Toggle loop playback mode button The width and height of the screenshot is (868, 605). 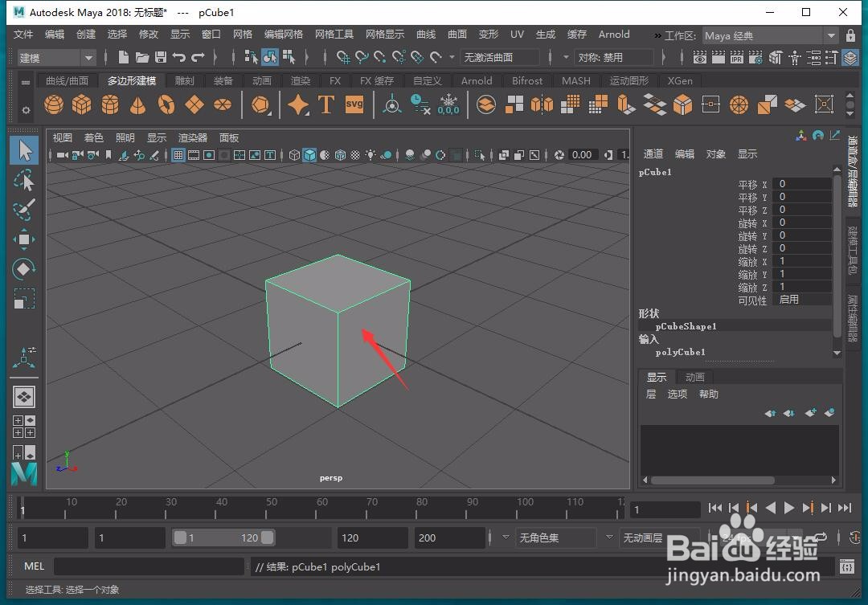click(x=821, y=537)
